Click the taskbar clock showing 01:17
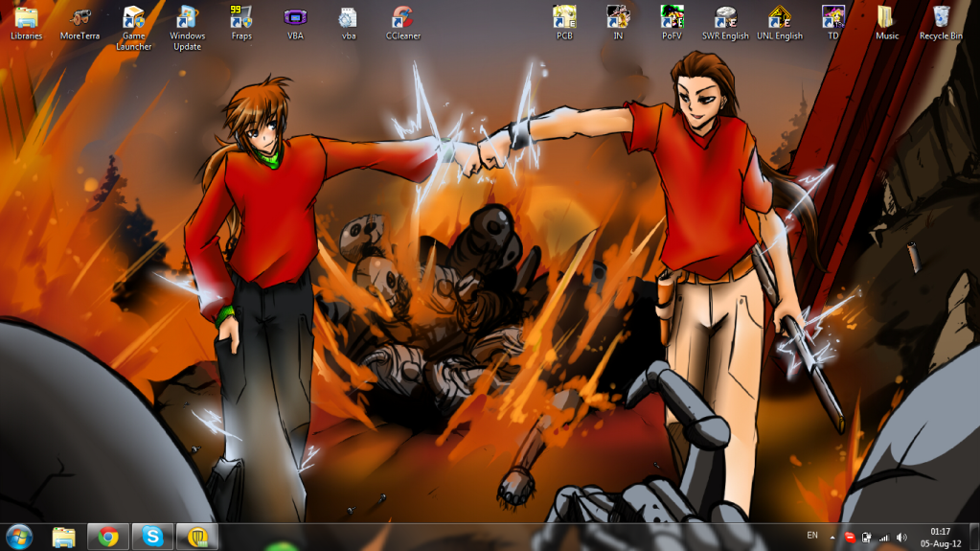Screen dimensions: 980x551 click(941, 537)
